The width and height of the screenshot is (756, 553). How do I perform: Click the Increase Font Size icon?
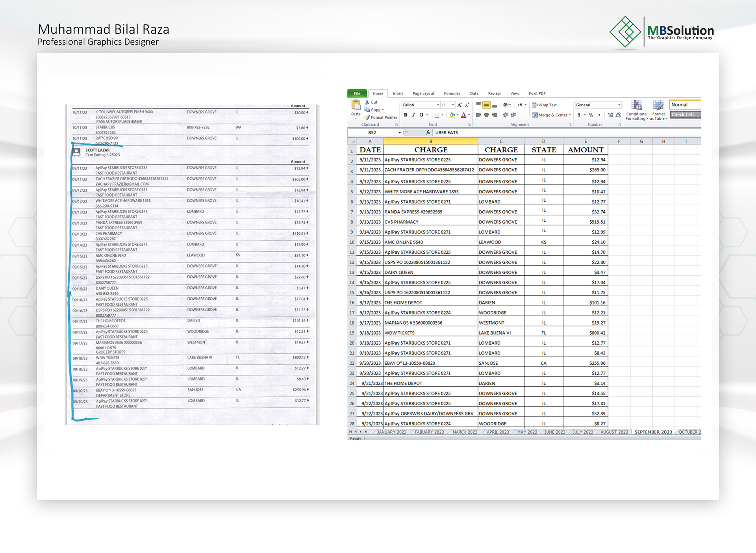(x=459, y=105)
